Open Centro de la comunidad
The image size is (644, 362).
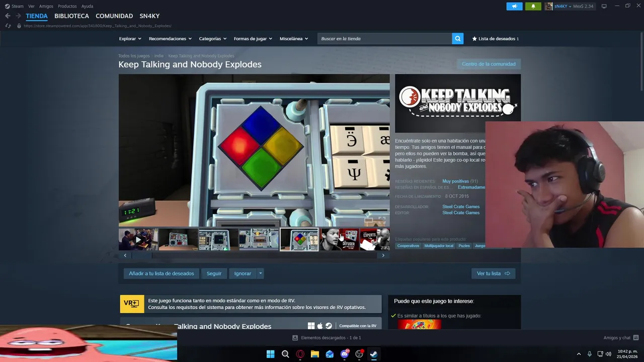(x=489, y=64)
